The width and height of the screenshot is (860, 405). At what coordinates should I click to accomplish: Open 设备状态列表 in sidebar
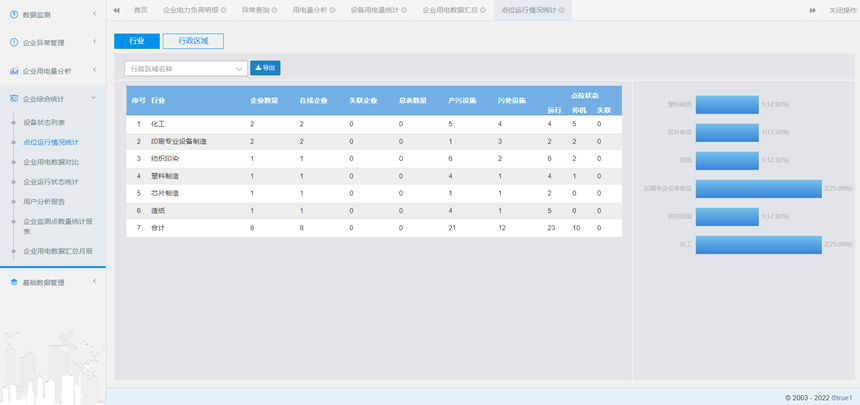pyautogui.click(x=44, y=123)
